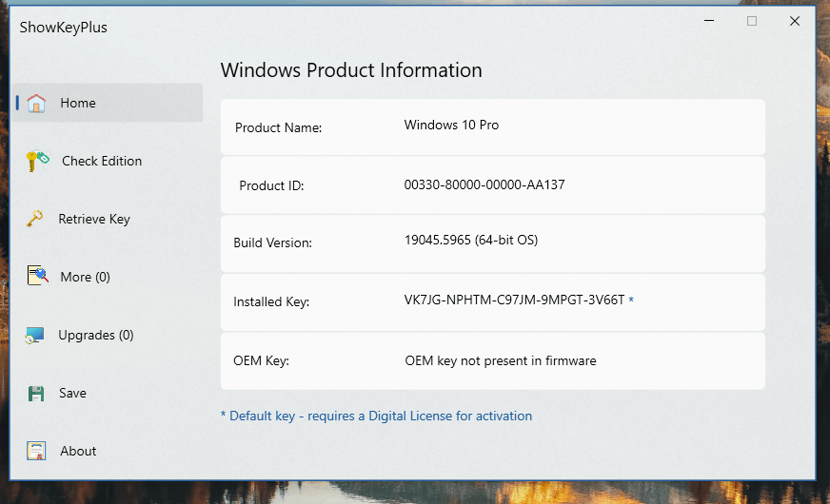Click the Upgrades monitor icon
830x504 pixels.
point(35,336)
